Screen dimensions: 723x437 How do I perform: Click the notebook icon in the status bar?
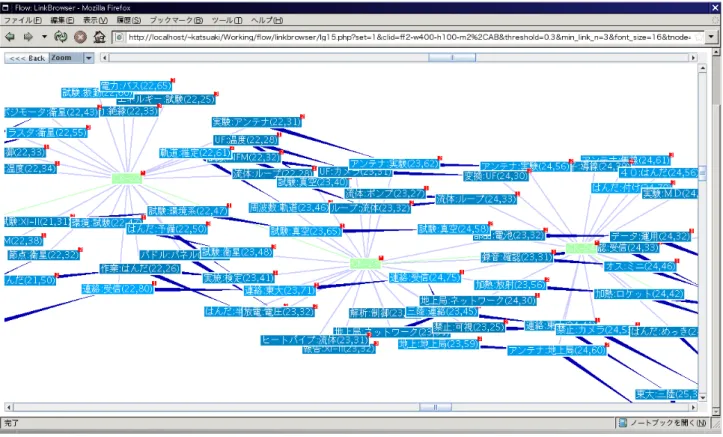click(x=622, y=423)
